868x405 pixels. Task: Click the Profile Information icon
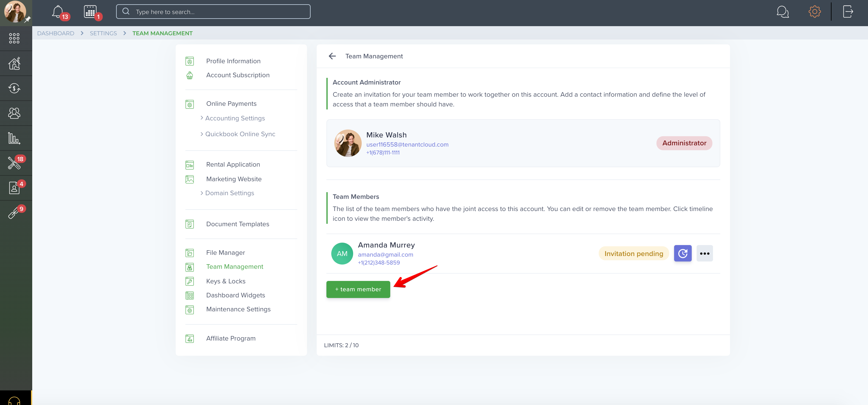[190, 61]
